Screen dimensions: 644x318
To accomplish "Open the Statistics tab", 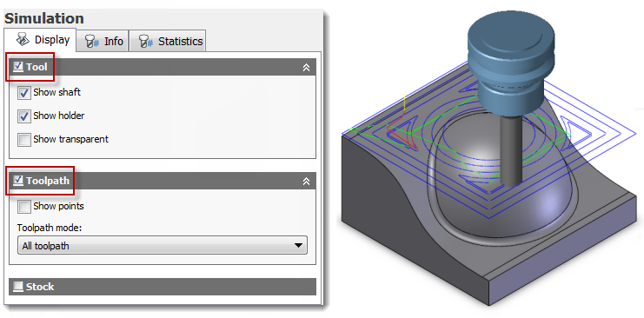I will click(x=168, y=41).
